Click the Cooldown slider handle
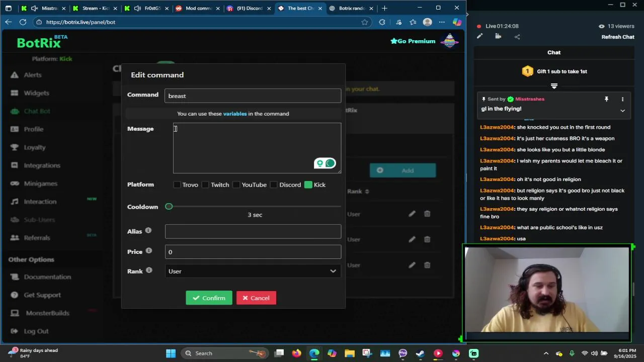The width and height of the screenshot is (644, 362). 169,207
